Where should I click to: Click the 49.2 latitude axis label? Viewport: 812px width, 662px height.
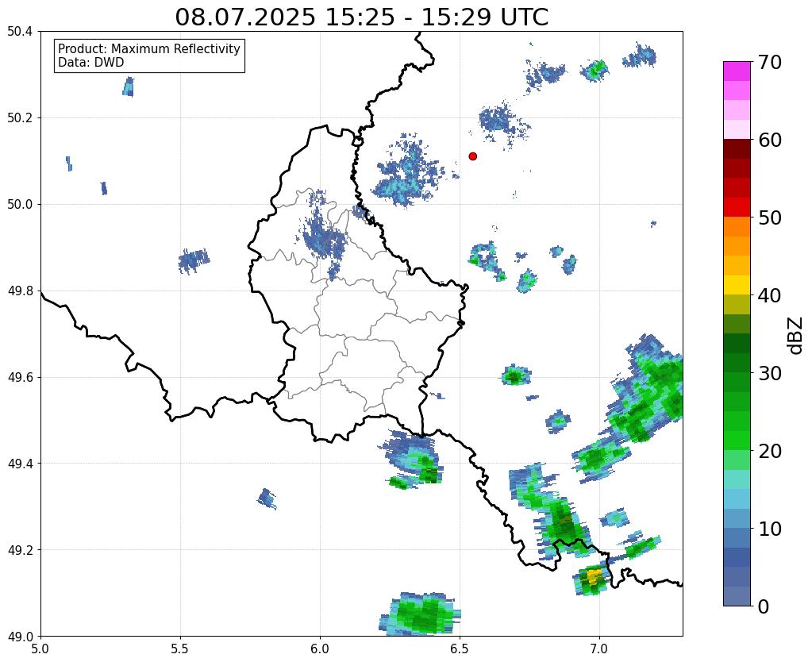point(20,549)
